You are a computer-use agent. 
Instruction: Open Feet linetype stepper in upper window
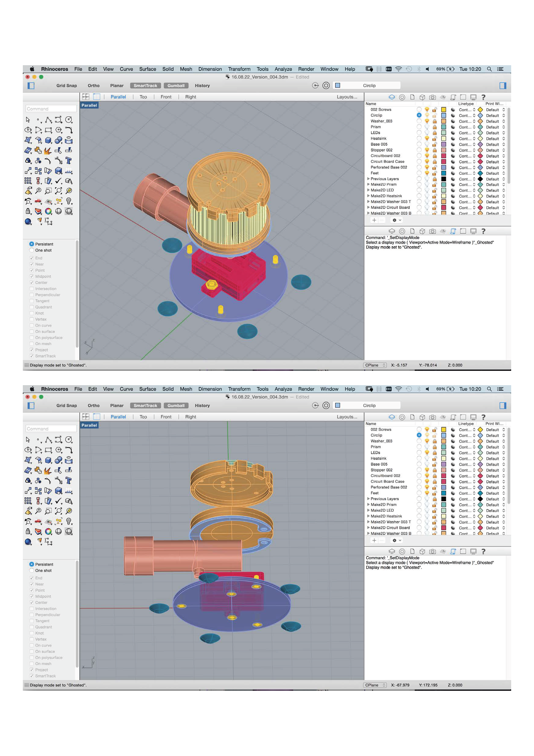pyautogui.click(x=474, y=173)
